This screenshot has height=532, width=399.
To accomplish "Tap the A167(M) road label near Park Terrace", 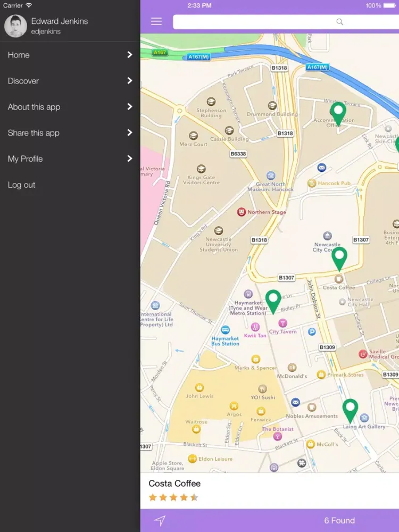I will click(x=198, y=57).
